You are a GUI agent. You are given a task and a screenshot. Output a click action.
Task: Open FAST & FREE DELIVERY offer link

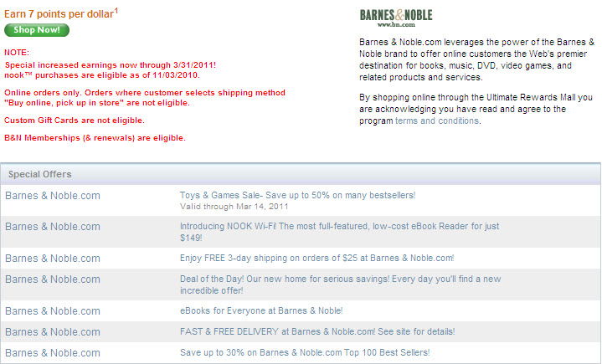[317, 331]
